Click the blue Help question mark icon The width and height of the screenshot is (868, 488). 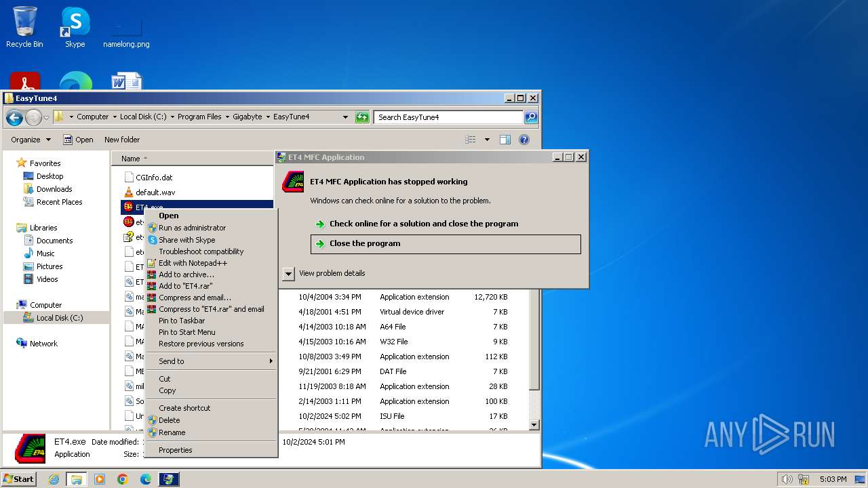point(524,140)
